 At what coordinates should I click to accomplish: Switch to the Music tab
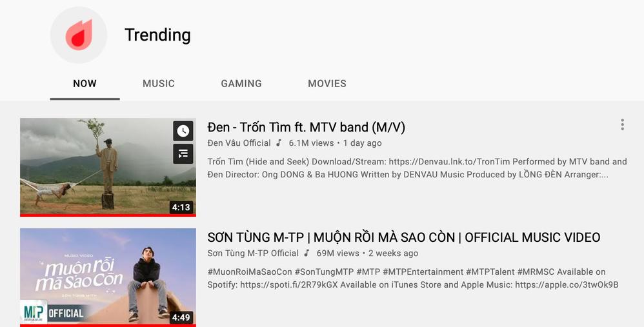click(159, 84)
